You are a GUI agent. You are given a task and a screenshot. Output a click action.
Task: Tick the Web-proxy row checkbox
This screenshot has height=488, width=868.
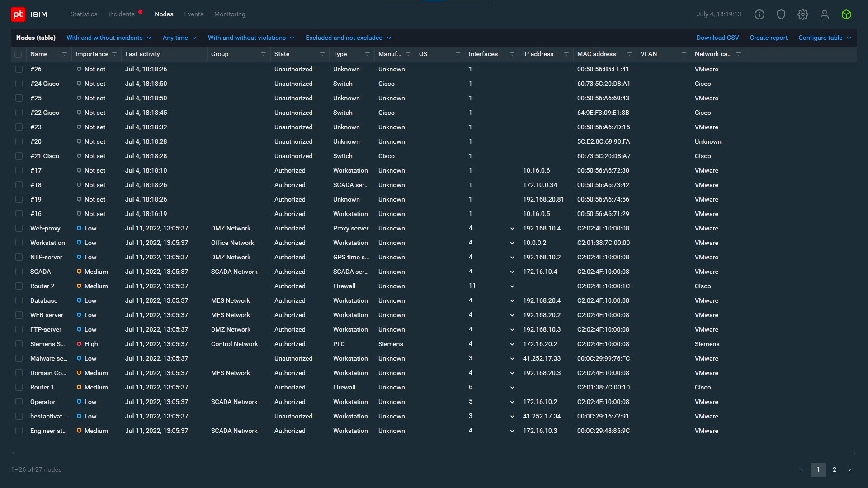(19, 228)
